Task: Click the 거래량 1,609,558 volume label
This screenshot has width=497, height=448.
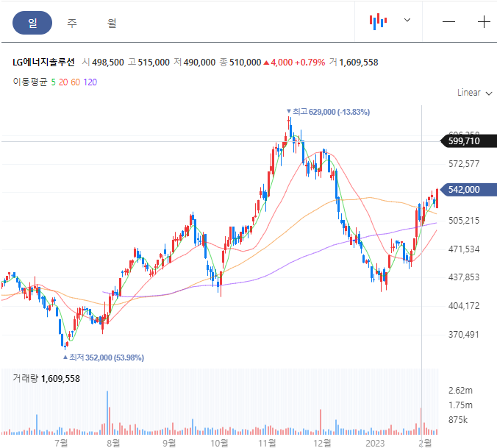Action: (46, 378)
